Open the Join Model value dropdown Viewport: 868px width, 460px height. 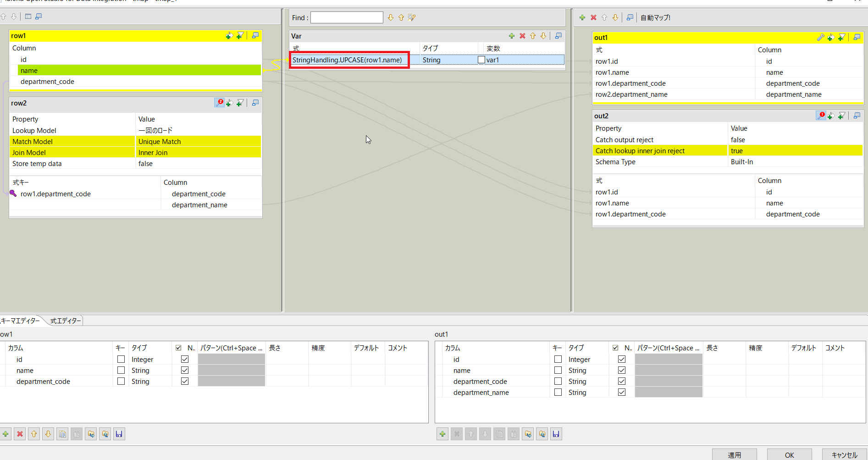click(x=199, y=153)
